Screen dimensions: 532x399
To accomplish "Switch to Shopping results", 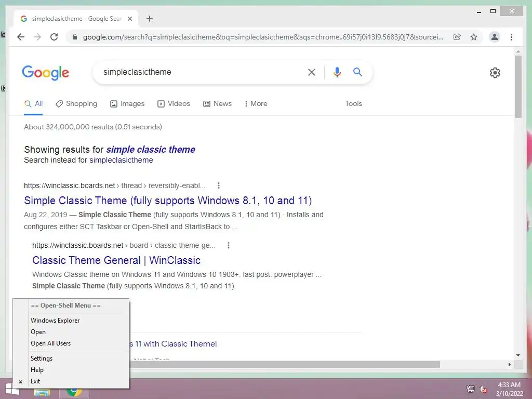I will 76,103.
